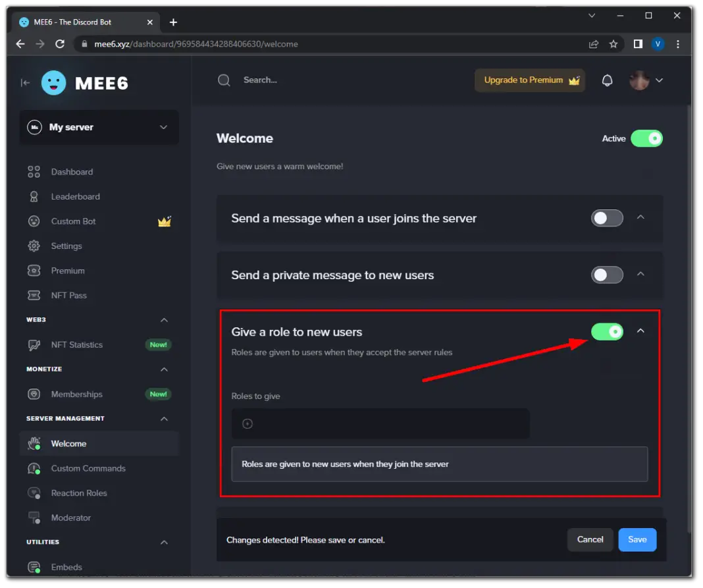Select Dashboard in the sidebar
Screen dimensions: 703x588
(x=72, y=172)
